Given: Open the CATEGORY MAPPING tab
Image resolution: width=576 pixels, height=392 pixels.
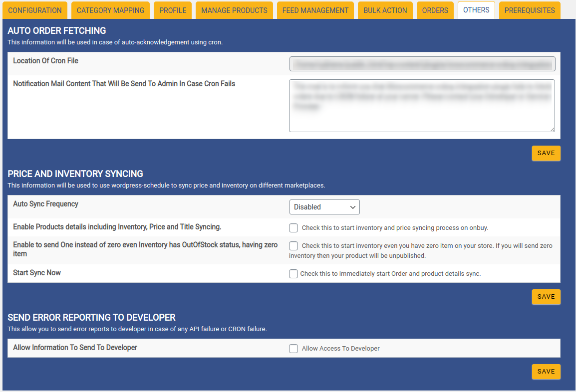Looking at the screenshot, I should pos(110,10).
